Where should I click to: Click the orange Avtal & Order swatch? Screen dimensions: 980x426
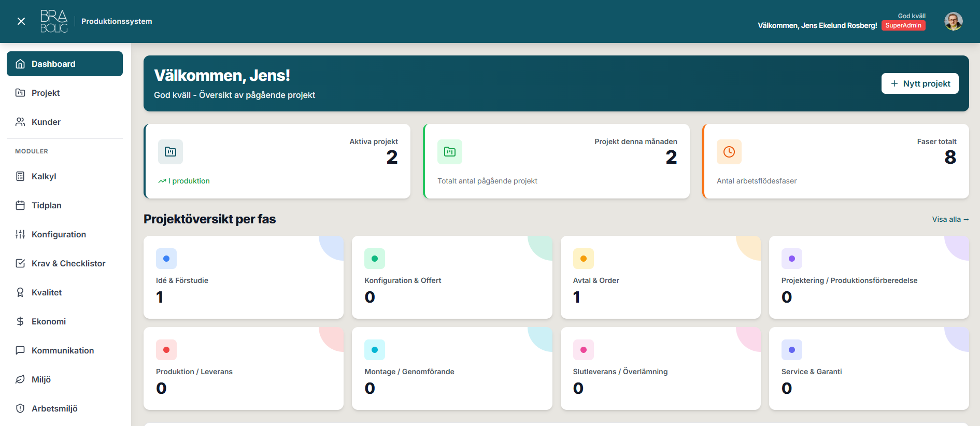click(583, 259)
